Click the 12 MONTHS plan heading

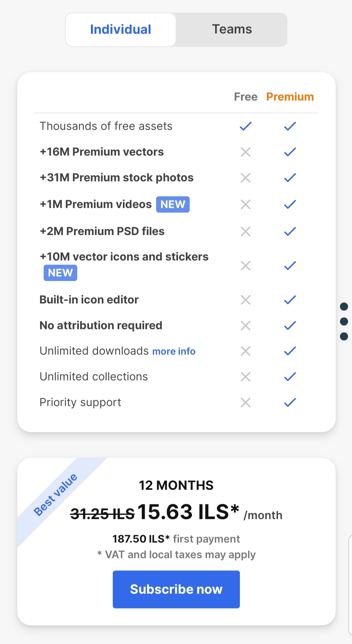[x=176, y=485]
